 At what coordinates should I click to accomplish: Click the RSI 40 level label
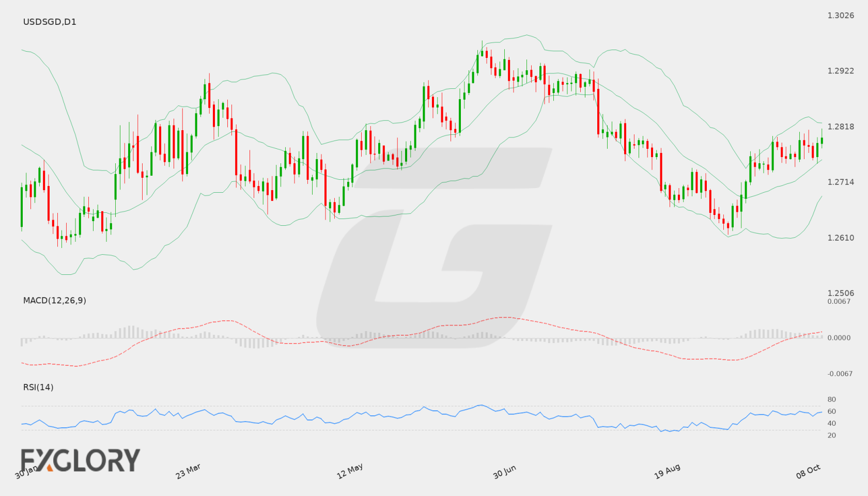tap(832, 423)
